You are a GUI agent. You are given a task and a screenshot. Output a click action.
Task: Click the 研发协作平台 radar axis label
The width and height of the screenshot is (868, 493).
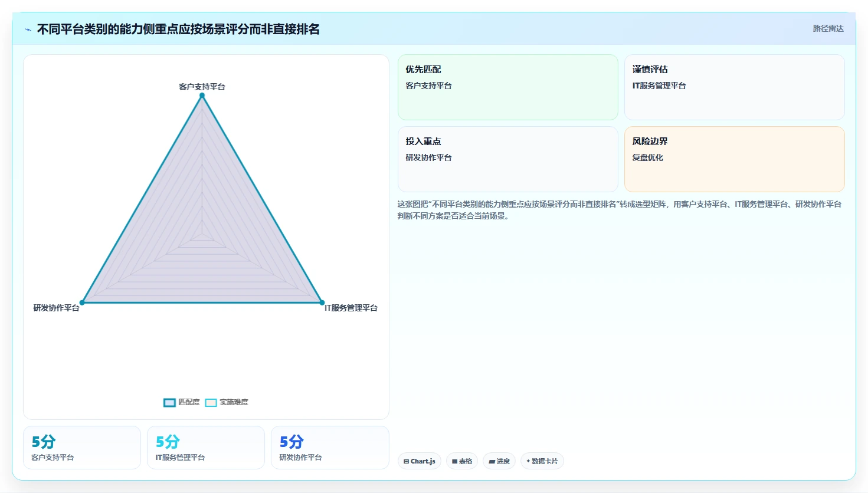tap(56, 308)
